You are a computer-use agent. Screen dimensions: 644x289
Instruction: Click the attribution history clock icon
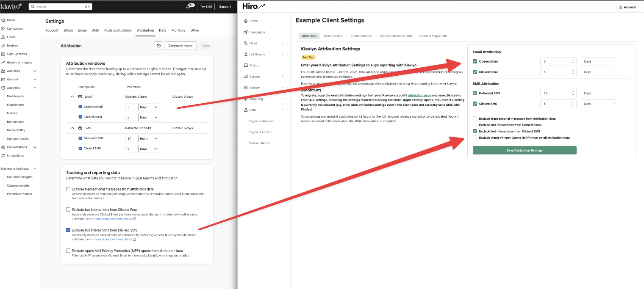point(159,46)
